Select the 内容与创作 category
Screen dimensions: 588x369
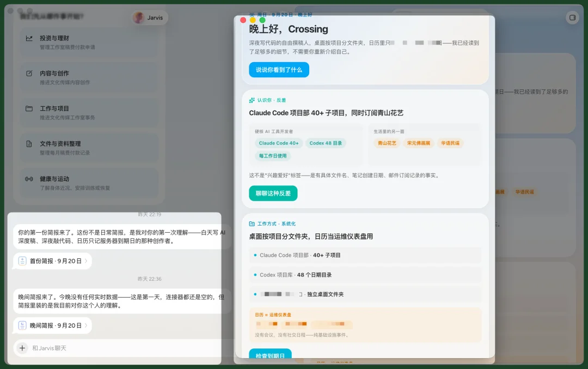[89, 77]
